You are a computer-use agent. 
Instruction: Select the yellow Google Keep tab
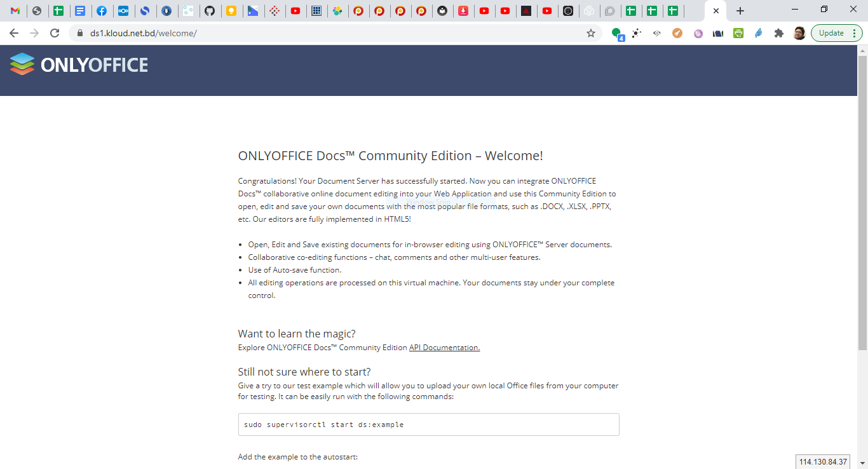(231, 11)
